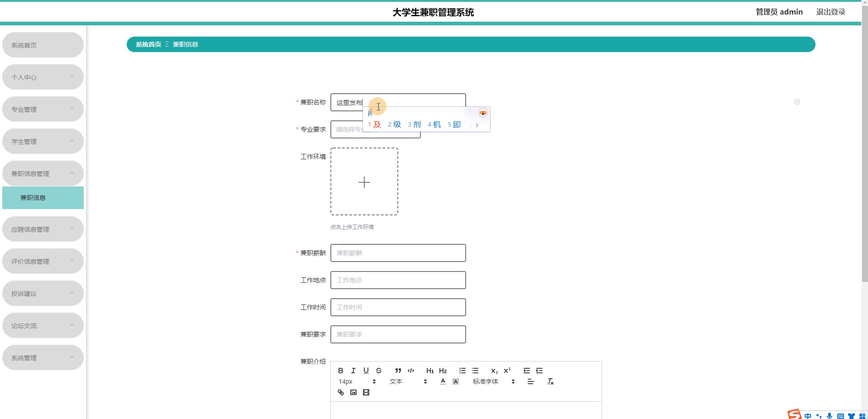The image size is (868, 419).
Task: Open the font color picker A icon
Action: 443,381
